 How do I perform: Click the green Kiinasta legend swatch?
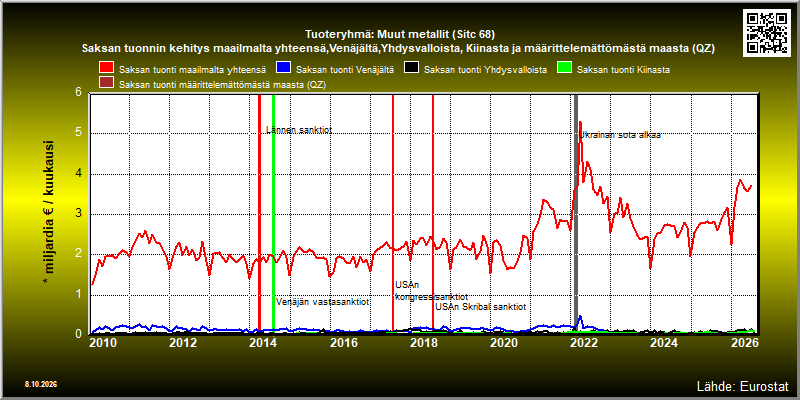tap(564, 68)
